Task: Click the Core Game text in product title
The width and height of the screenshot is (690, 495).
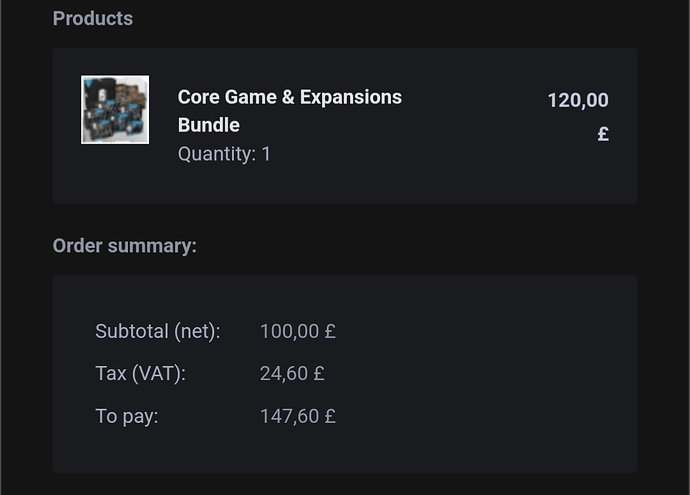Action: tap(222, 98)
